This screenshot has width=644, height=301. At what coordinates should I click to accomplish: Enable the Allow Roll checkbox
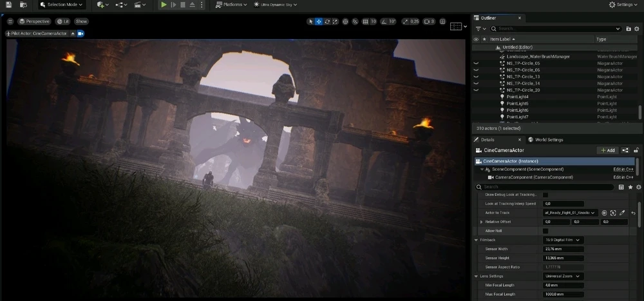tap(545, 231)
